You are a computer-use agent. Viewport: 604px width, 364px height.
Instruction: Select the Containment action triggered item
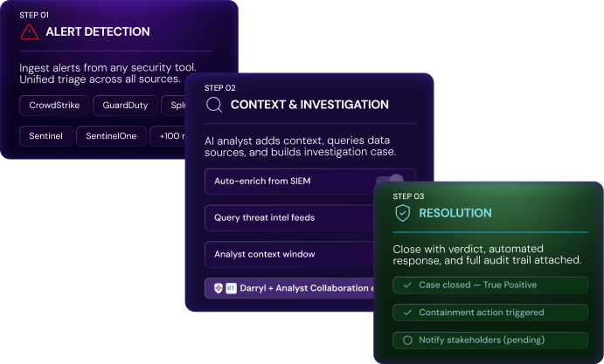(x=483, y=312)
